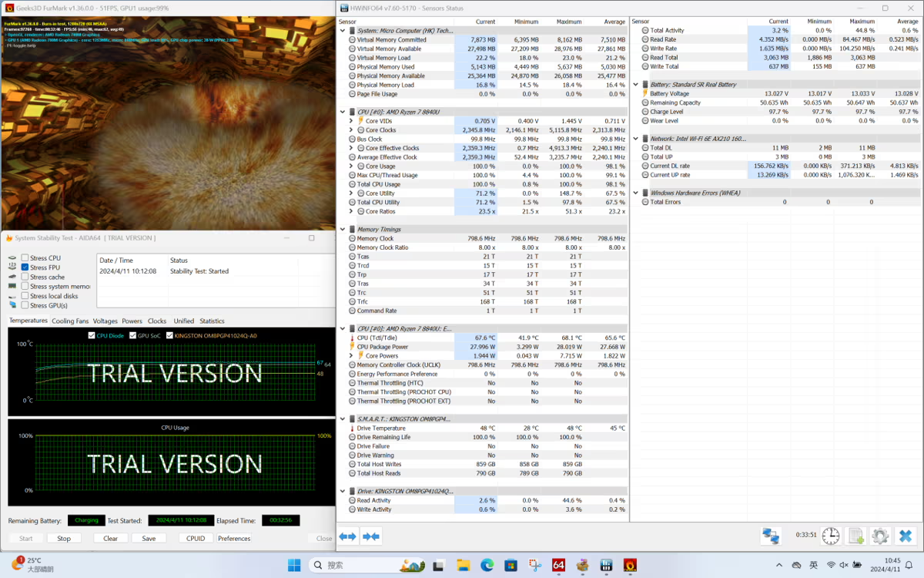Expand the Core VIDs row

click(351, 121)
